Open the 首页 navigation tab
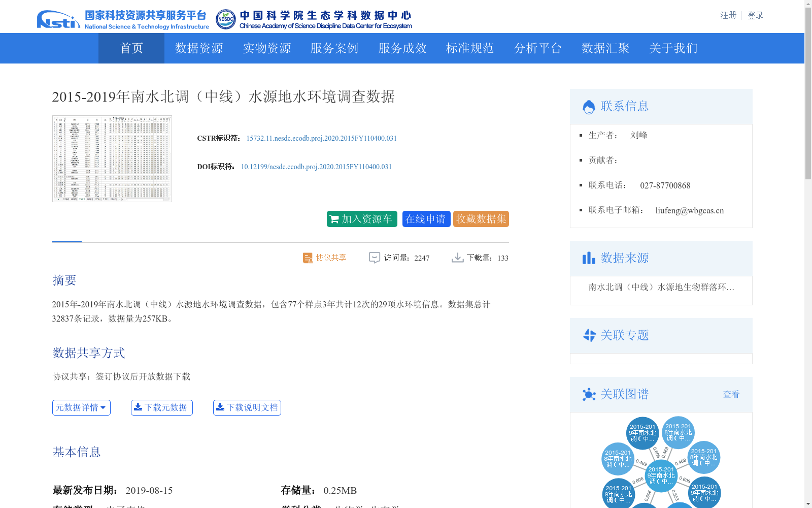The width and height of the screenshot is (812, 508). point(131,48)
